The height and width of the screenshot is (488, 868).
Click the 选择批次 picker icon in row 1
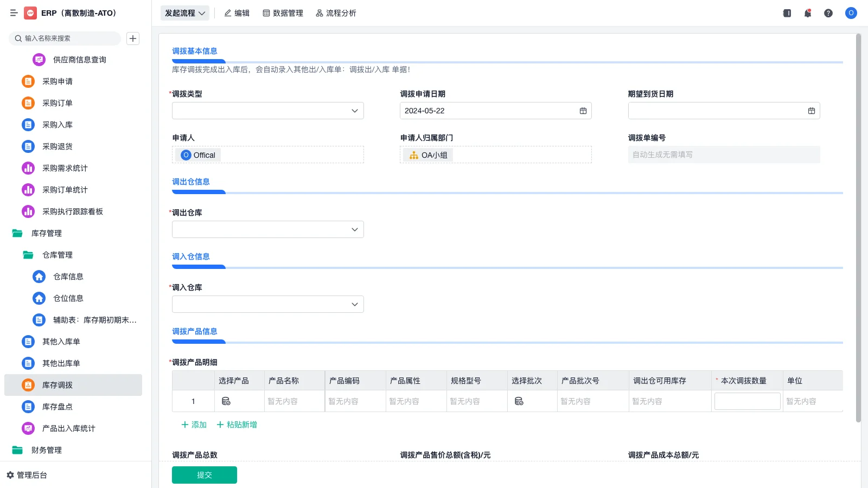(519, 401)
